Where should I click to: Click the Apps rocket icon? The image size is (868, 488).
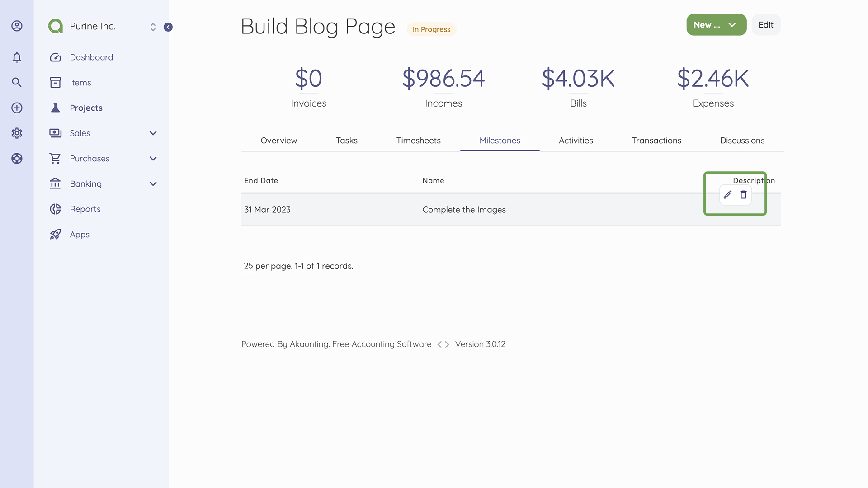pyautogui.click(x=55, y=234)
